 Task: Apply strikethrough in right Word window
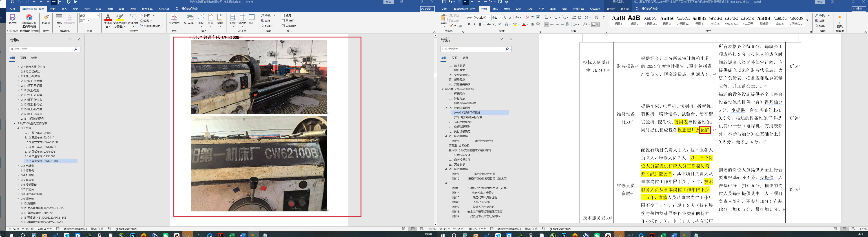point(489,24)
